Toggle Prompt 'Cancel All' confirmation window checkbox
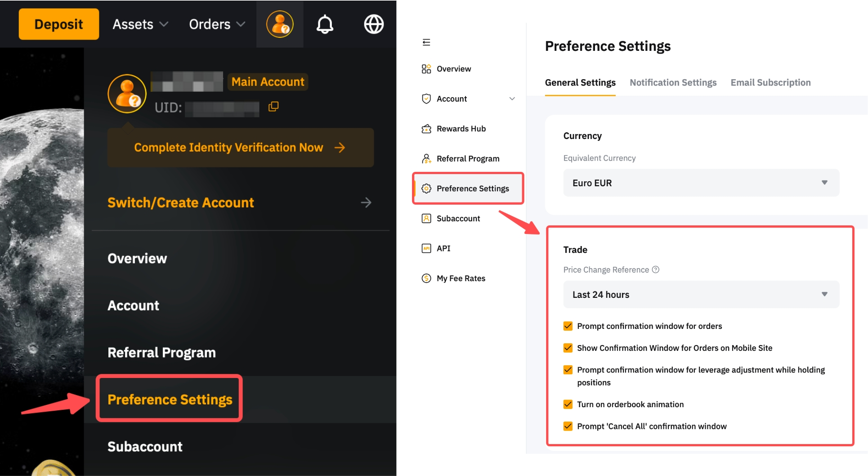The image size is (868, 476). 568,426
